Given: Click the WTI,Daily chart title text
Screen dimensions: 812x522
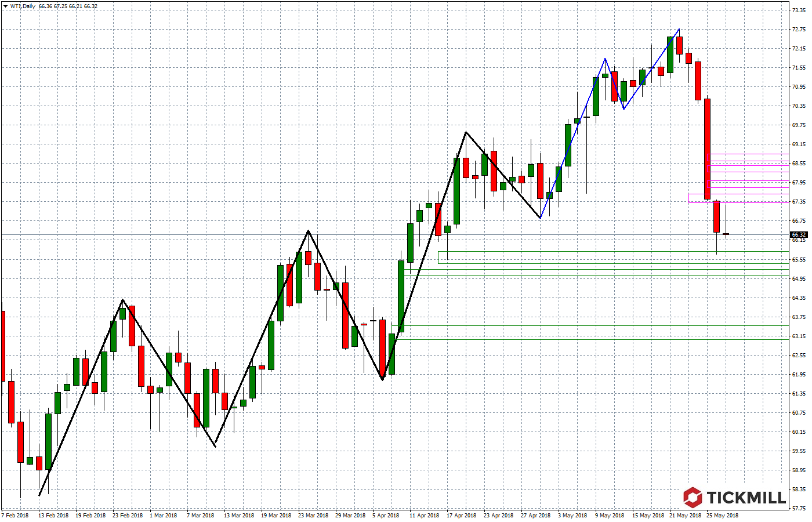Looking at the screenshot, I should tap(23, 6).
